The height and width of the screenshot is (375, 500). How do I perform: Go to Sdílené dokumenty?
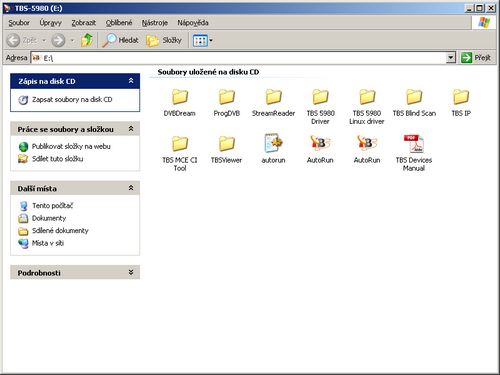tap(60, 231)
